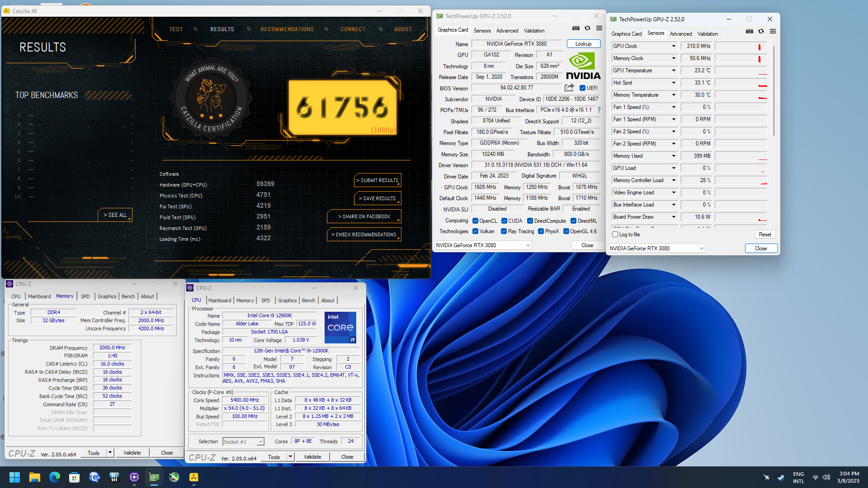Open File Explorer from the taskbar

click(x=35, y=477)
